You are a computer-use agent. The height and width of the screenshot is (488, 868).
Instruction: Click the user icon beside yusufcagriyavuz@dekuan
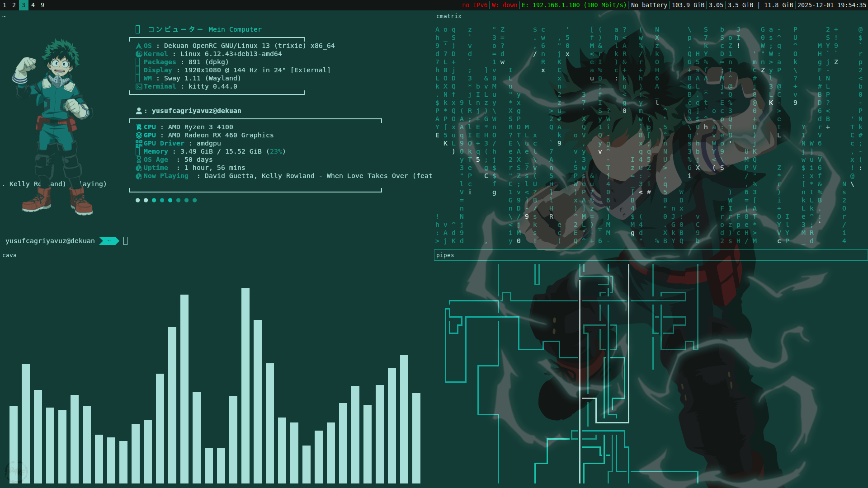[x=139, y=111]
